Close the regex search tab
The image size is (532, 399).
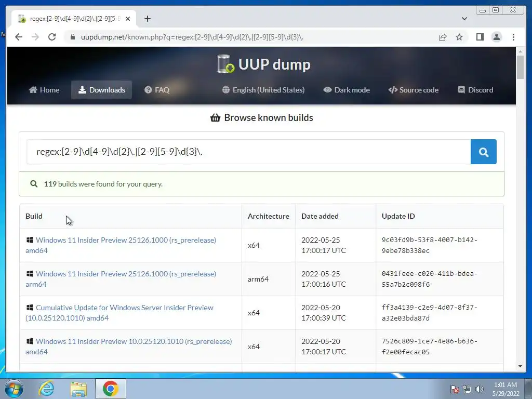(128, 19)
